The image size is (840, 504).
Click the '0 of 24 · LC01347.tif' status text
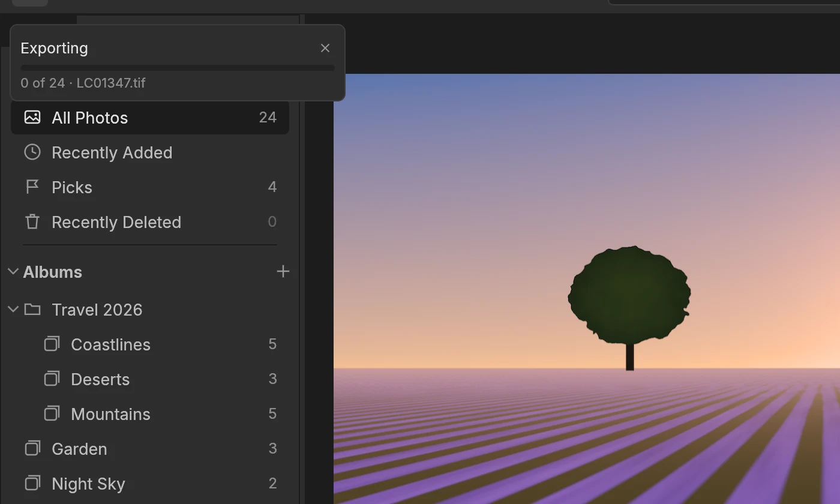(83, 83)
